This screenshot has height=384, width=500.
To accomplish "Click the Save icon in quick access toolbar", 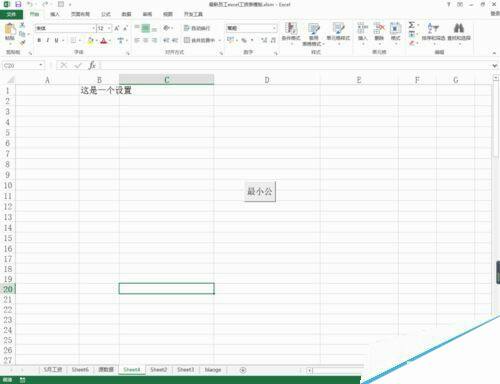I will click(18, 4).
